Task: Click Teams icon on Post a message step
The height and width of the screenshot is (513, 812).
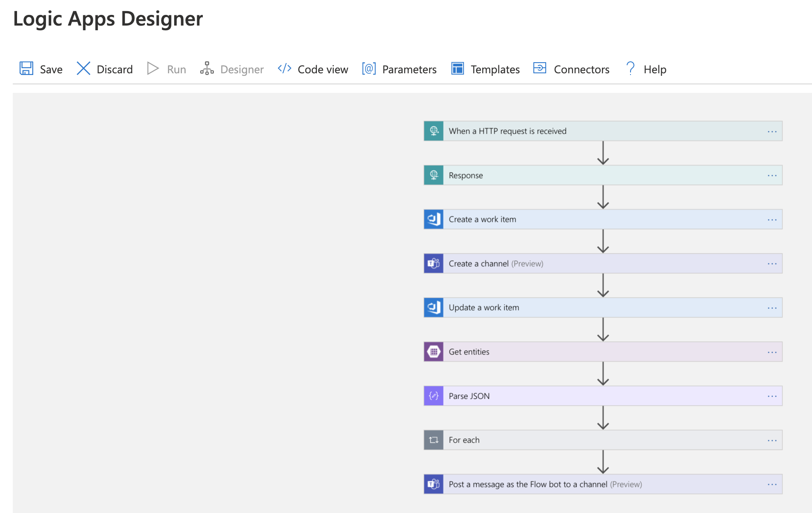Action: (434, 484)
